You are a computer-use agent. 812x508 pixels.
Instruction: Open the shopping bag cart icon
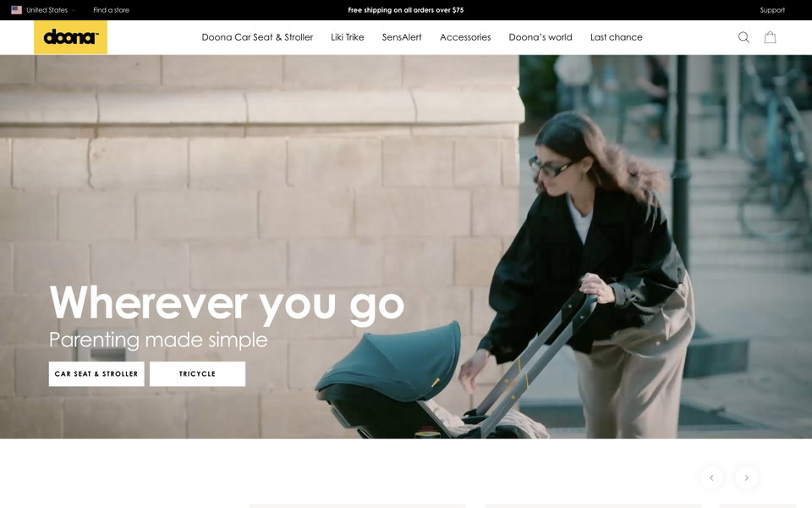pyautogui.click(x=770, y=37)
